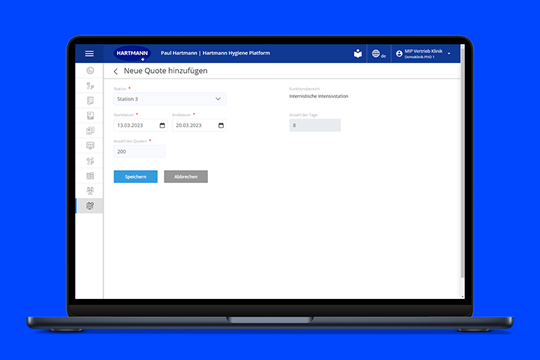Open the monitor screen icon in the sidebar
540x360 pixels.
coord(90,146)
